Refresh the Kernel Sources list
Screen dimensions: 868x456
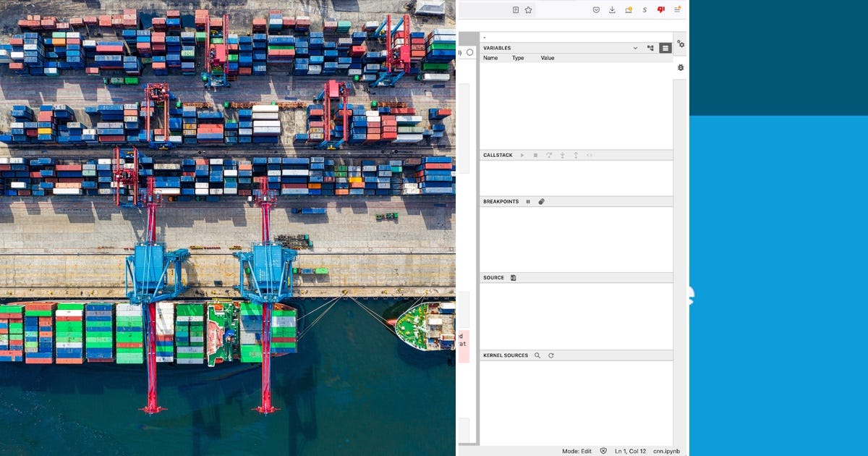click(551, 355)
